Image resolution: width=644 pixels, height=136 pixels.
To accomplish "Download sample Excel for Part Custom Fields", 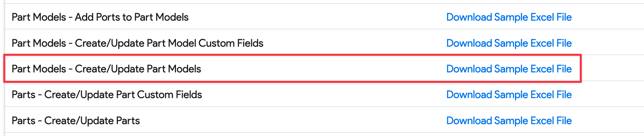I will coord(509,95).
